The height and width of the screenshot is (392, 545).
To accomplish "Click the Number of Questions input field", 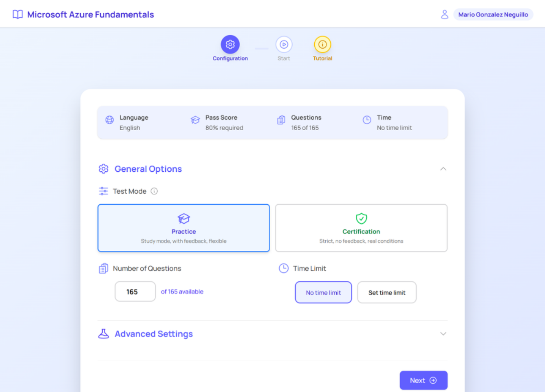I will point(135,292).
